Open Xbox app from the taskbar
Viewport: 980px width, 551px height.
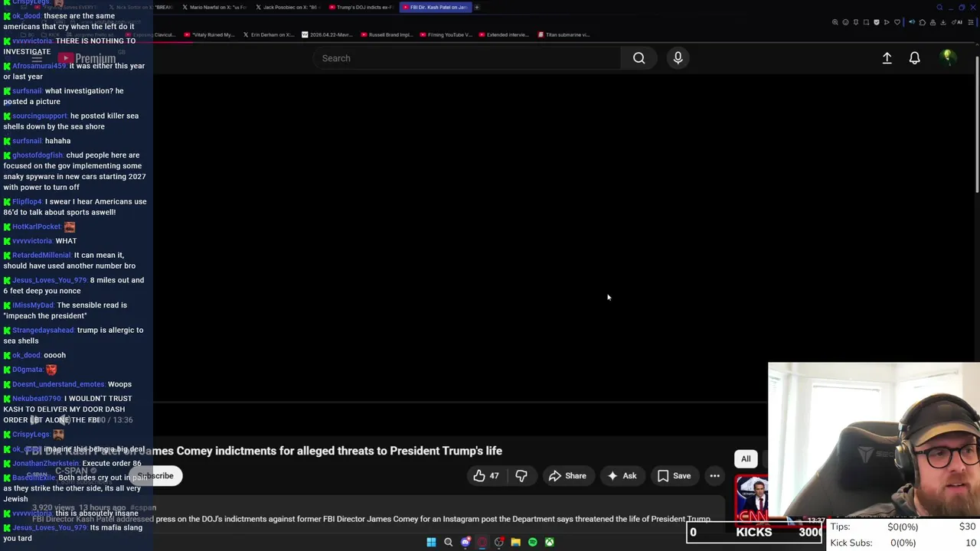pos(549,542)
